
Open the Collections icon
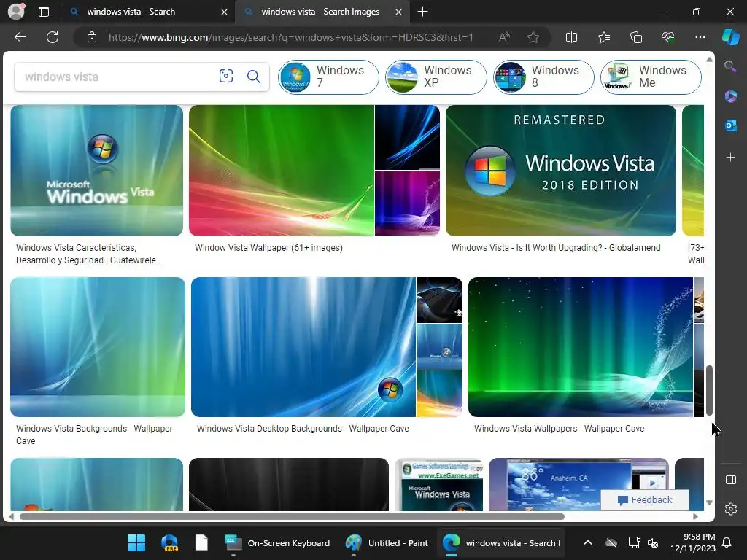point(636,37)
